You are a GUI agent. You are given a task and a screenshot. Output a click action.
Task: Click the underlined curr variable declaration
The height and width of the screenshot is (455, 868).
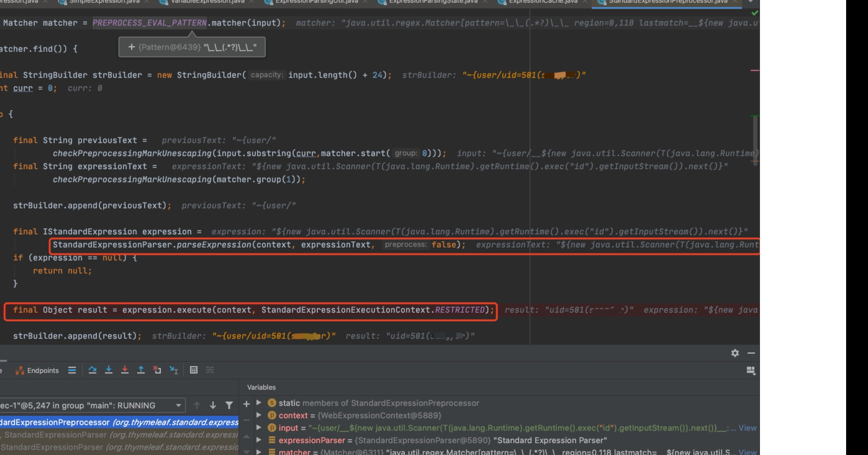click(x=23, y=88)
